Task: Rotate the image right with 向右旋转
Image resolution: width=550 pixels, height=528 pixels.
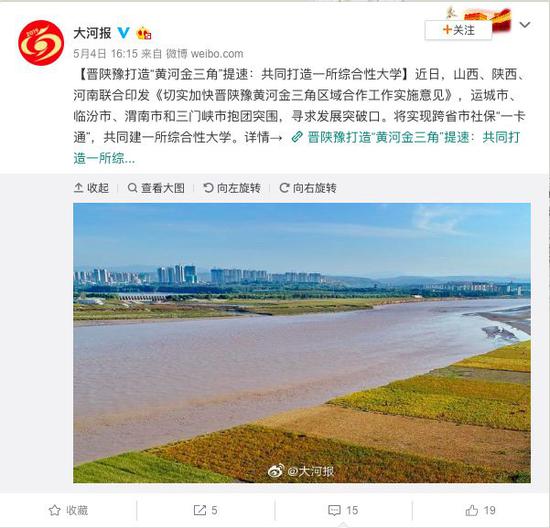Action: pyautogui.click(x=308, y=188)
